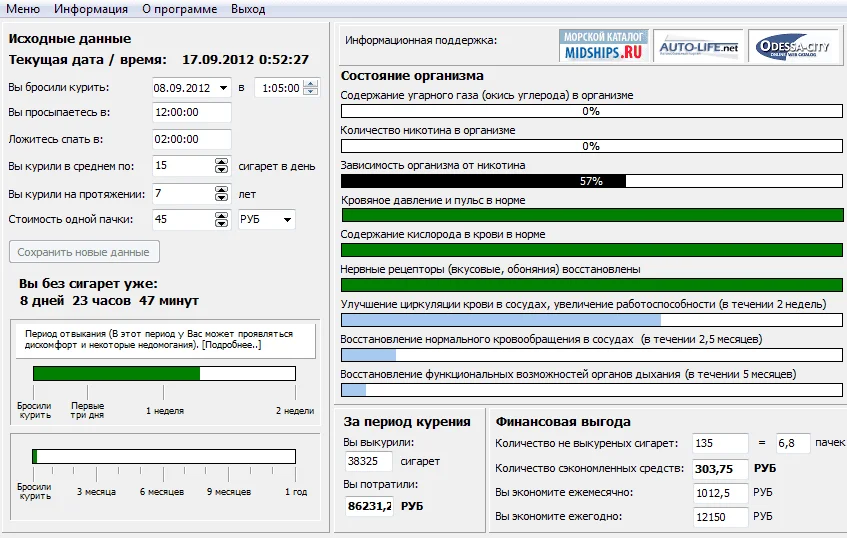Viewport: 847px width, 538px height.
Task: Open the ODESSA-CITY sponsor banner
Action: 792,45
